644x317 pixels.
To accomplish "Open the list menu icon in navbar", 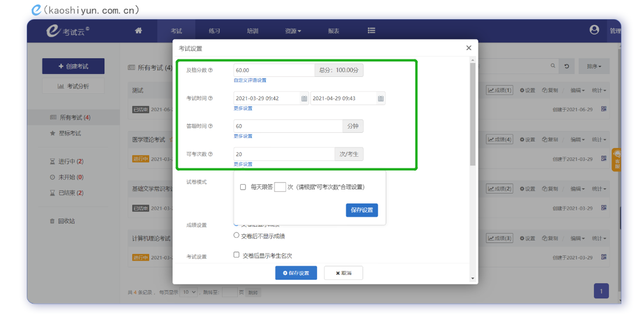I will click(371, 31).
